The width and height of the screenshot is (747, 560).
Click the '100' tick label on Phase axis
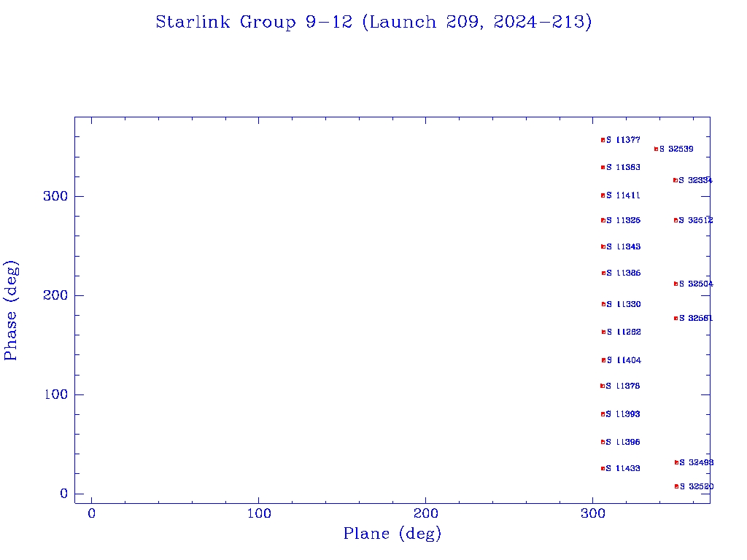(x=55, y=394)
